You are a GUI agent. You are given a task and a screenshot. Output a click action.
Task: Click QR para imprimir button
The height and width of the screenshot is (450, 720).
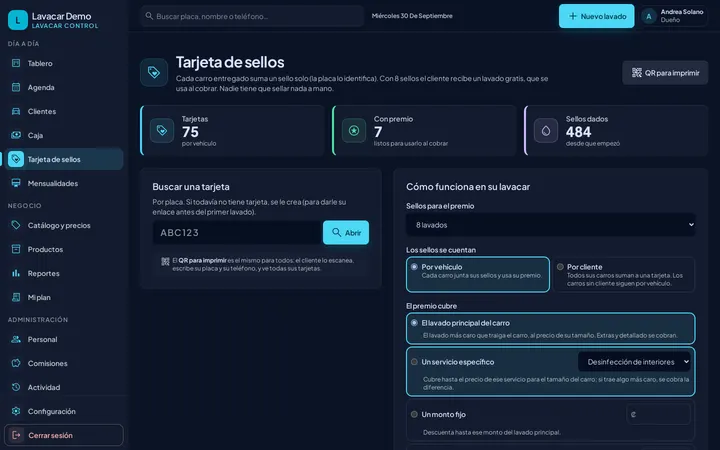[x=665, y=73]
